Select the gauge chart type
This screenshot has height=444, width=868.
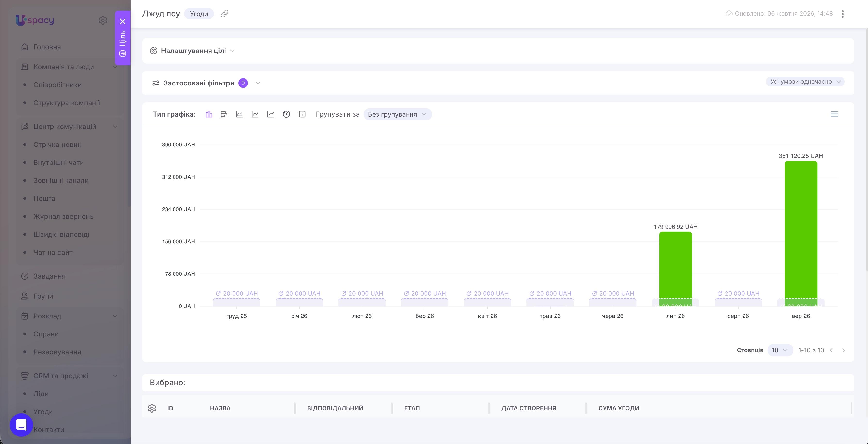pyautogui.click(x=286, y=114)
